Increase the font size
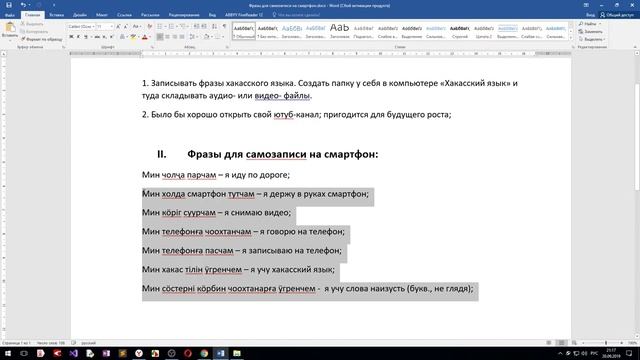Image resolution: width=640 pixels, height=360 pixels. [x=118, y=27]
